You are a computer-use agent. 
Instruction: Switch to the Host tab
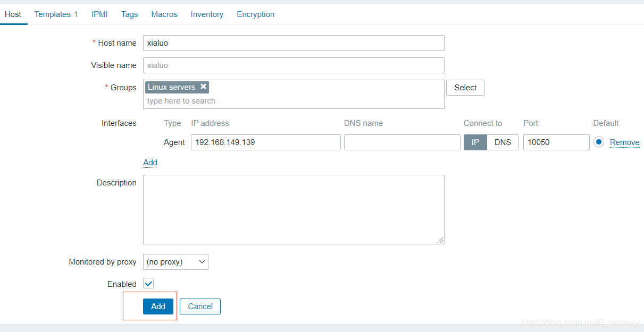point(13,14)
